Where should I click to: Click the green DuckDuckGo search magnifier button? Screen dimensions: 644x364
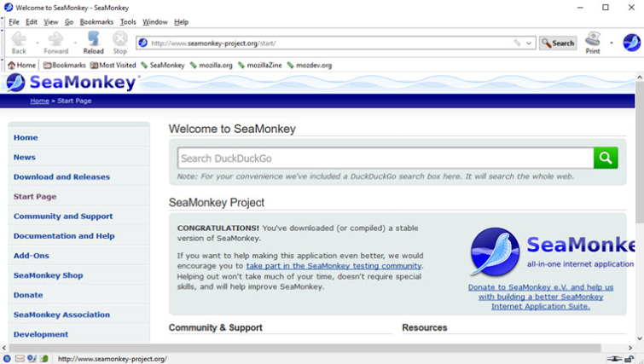click(606, 158)
